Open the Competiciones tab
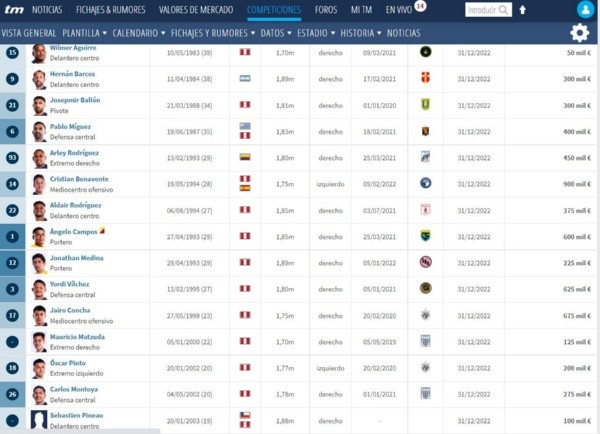This screenshot has height=434, width=600. pos(275,10)
